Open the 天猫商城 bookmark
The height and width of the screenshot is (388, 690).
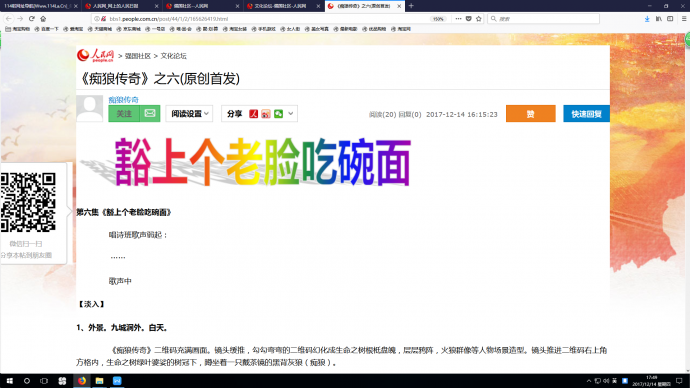coord(100,29)
